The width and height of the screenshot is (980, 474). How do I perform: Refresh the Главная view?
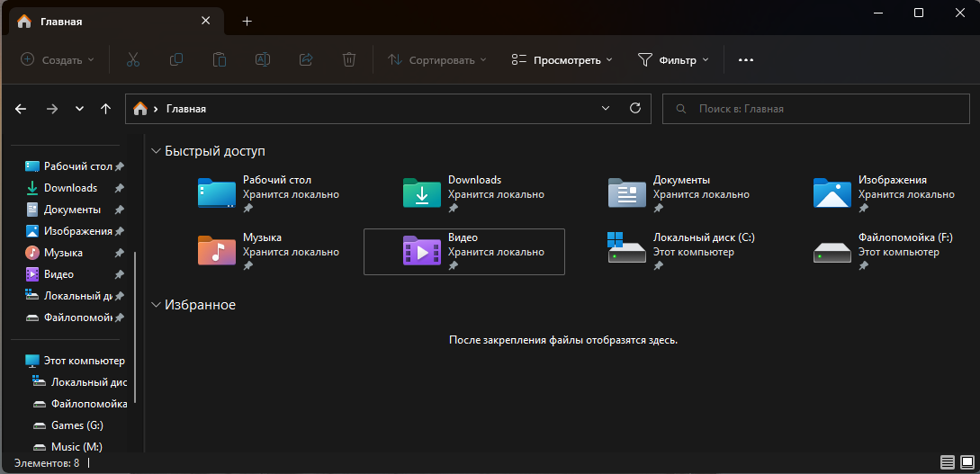coord(635,108)
